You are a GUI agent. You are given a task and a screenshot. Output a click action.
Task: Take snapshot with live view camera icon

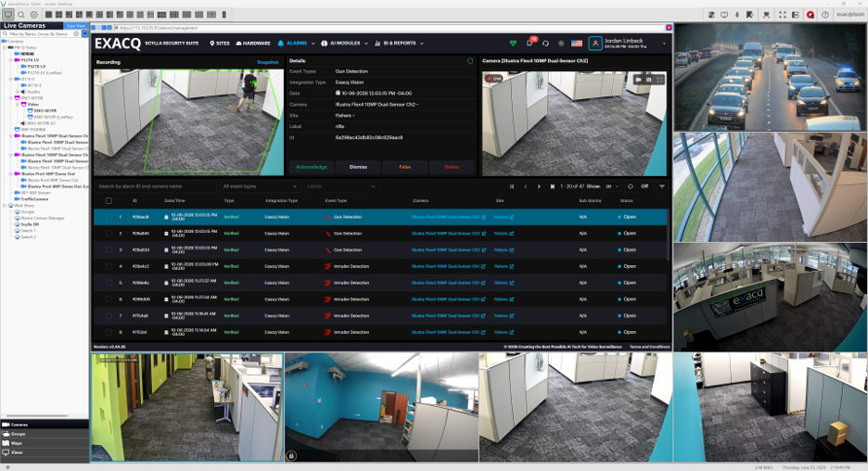click(x=649, y=80)
